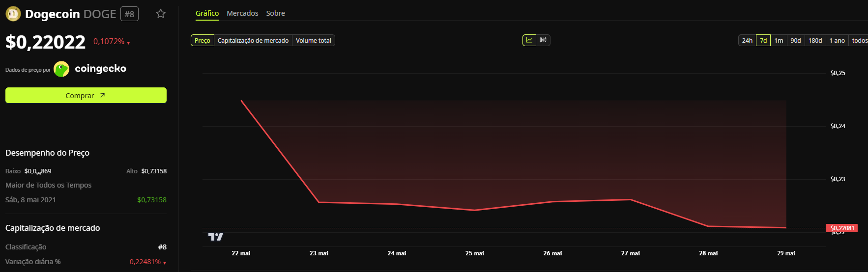Click the #8 rank badge
This screenshot has height=272, width=868.
click(129, 14)
